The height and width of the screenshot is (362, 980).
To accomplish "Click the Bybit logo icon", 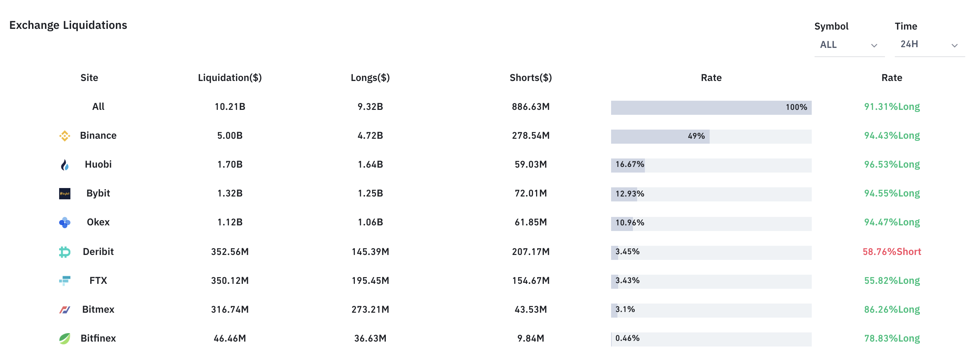I will [65, 194].
